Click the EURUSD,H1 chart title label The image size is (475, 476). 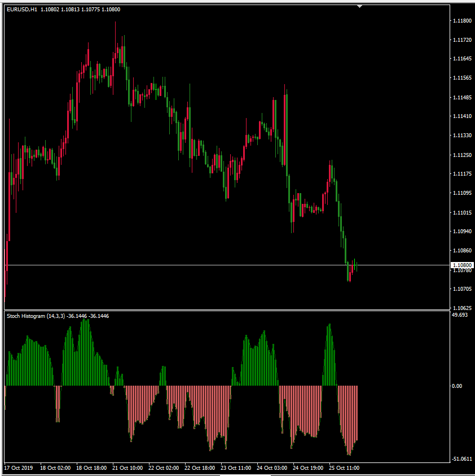[22, 10]
